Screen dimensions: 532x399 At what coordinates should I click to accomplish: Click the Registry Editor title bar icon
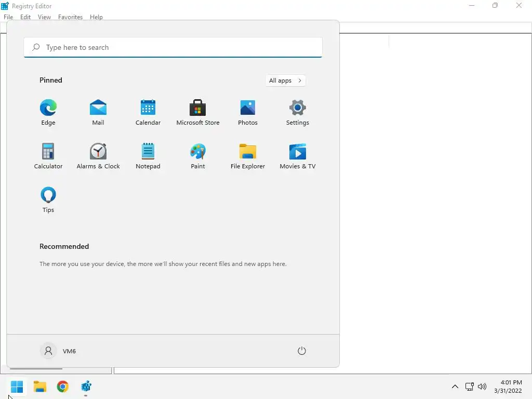(x=5, y=6)
